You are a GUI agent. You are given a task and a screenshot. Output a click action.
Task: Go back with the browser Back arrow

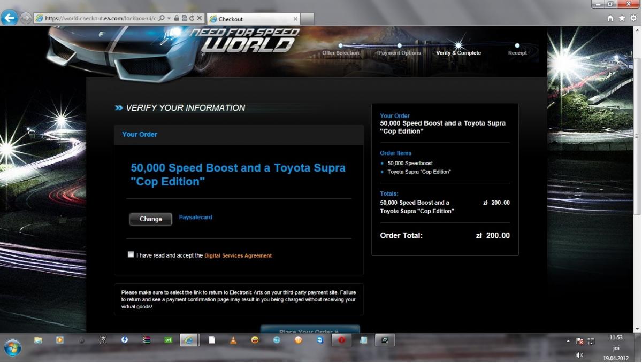coord(9,18)
